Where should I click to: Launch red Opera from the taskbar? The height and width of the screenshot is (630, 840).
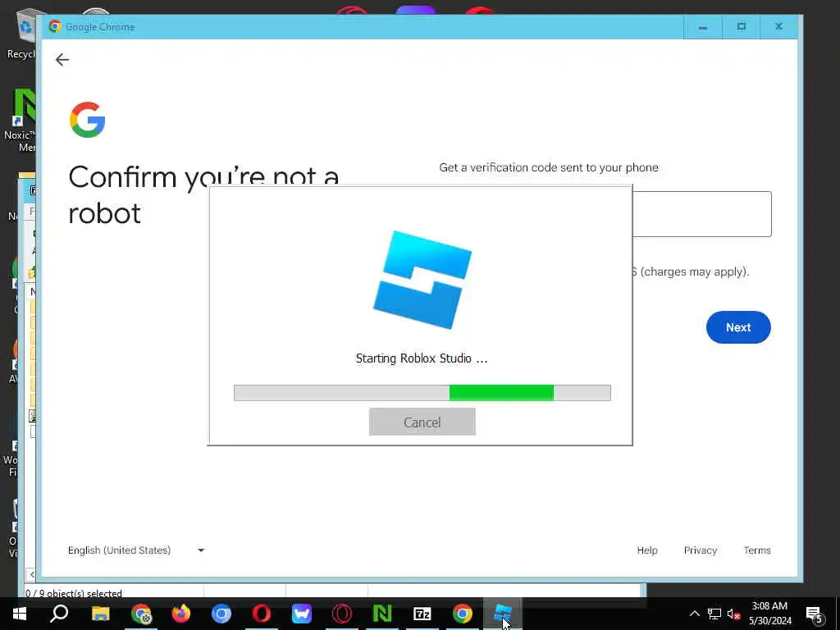(x=262, y=614)
